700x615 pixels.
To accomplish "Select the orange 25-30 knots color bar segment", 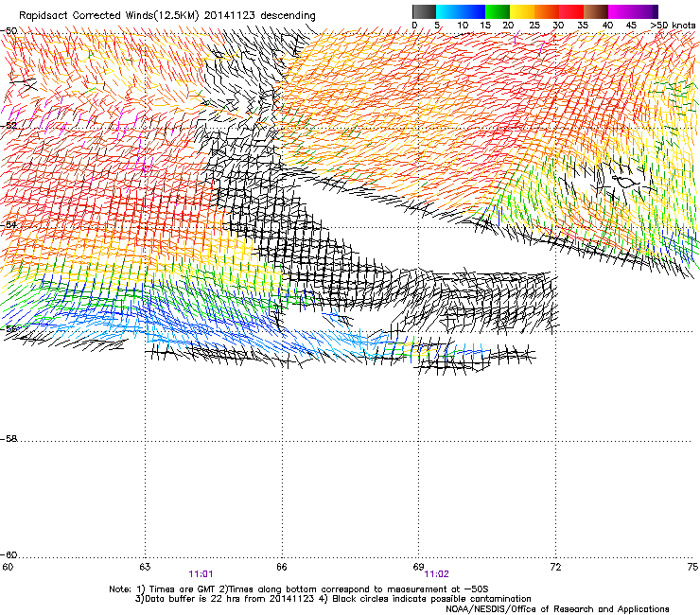I will point(547,11).
